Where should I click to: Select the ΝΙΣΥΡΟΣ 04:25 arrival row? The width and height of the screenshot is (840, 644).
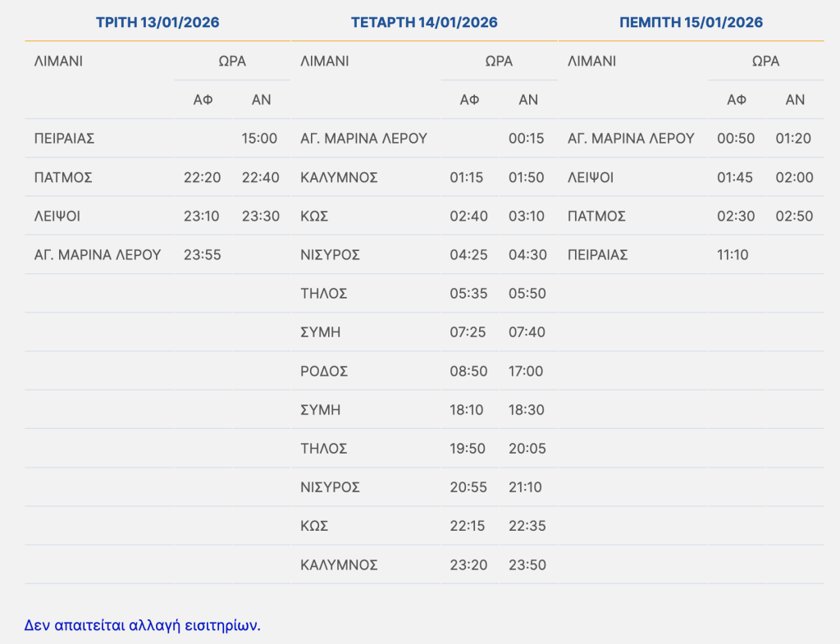(x=331, y=255)
